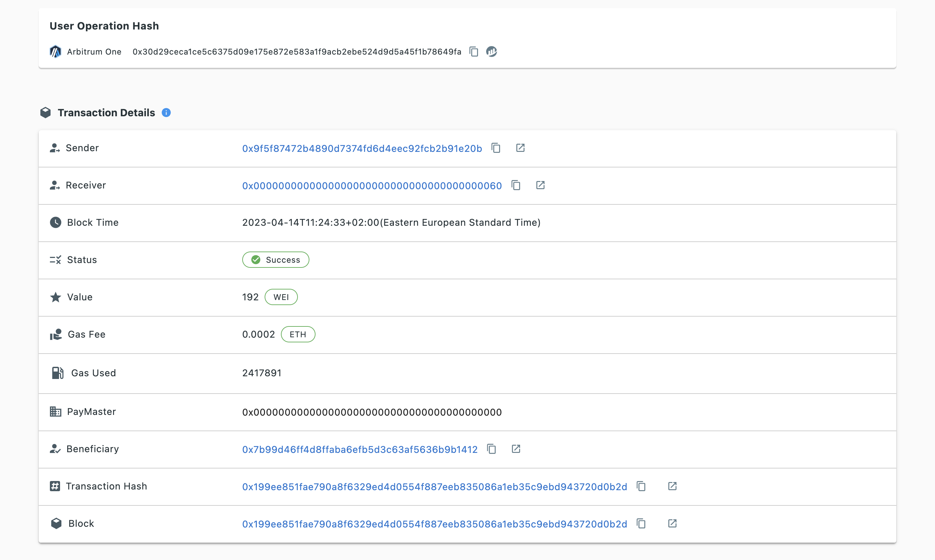Click the Gas Used value 2417891
The width and height of the screenshot is (935, 560).
262,373
